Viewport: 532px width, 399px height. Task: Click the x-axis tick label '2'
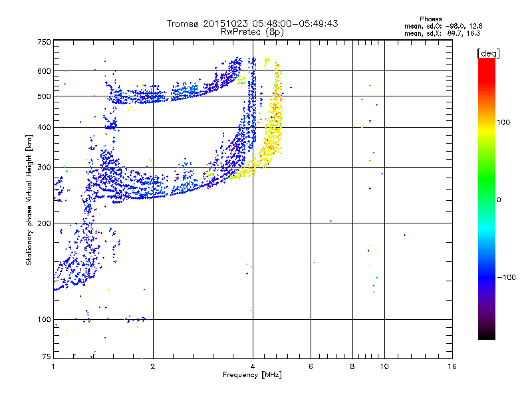(x=153, y=366)
